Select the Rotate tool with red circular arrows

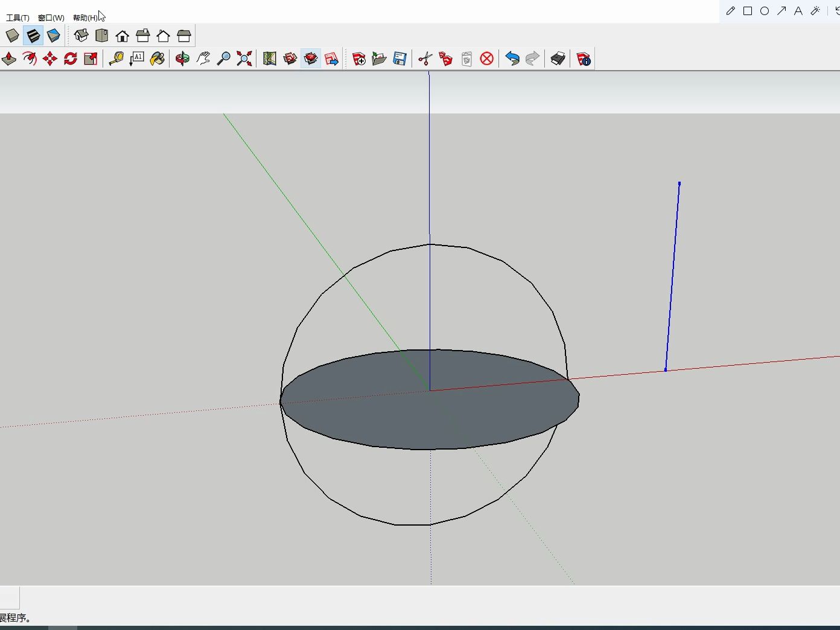pos(71,59)
